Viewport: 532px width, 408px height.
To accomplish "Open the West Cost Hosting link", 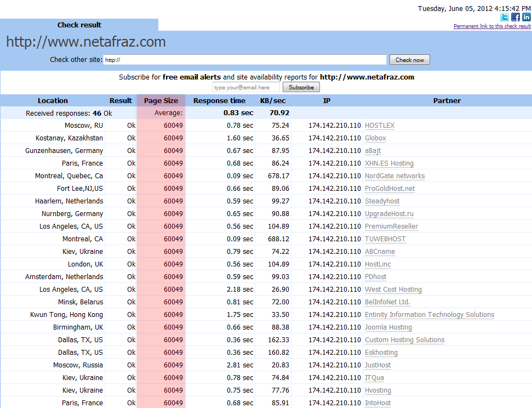I will [393, 289].
